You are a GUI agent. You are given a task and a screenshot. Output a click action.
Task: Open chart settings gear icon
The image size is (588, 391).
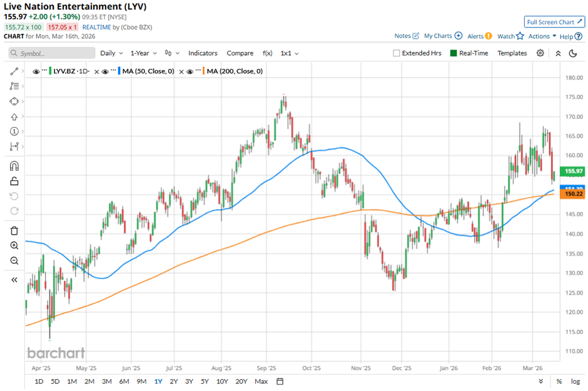540,53
